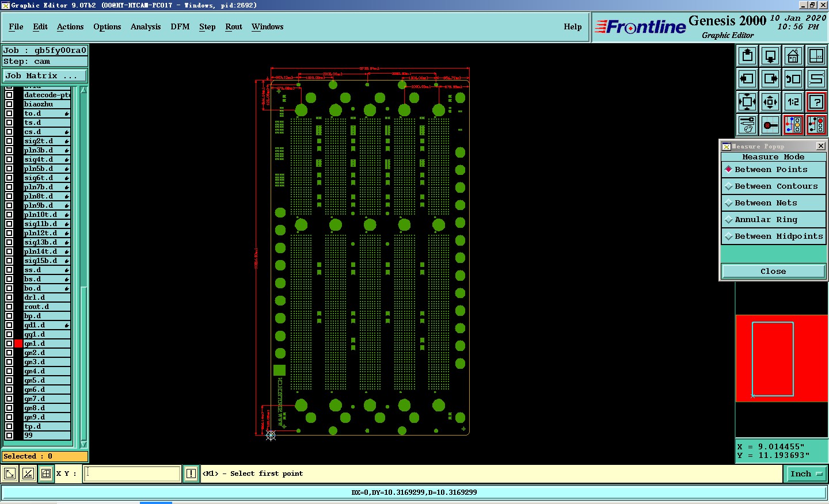The image size is (829, 504).
Task: Click the exclamation mark icon
Action: (191, 474)
